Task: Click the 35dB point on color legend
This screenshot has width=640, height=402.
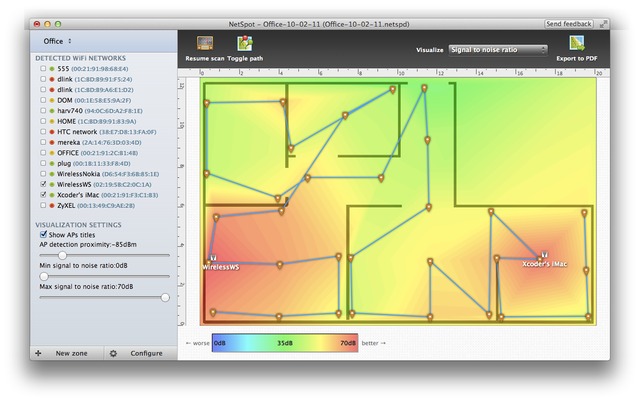Action: pyautogui.click(x=285, y=343)
